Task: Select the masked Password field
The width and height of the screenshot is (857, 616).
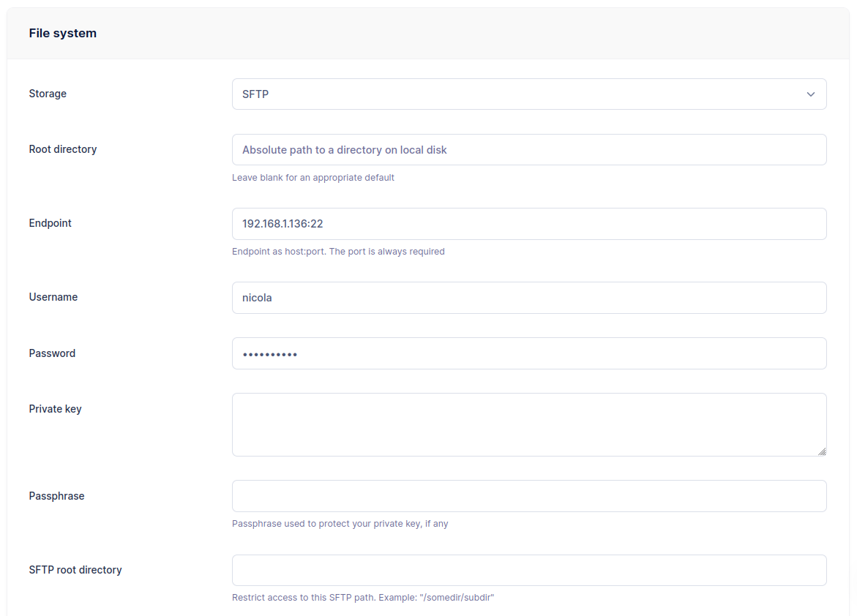Action: click(529, 353)
